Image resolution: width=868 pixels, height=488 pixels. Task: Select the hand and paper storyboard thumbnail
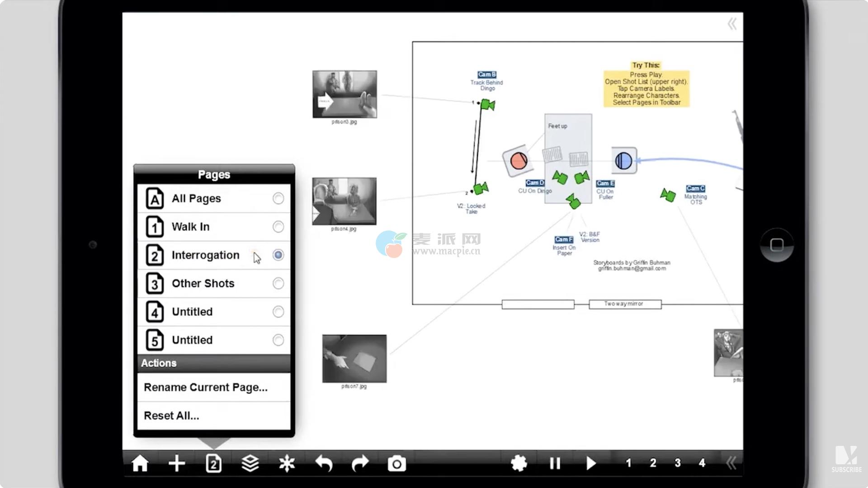[354, 359]
